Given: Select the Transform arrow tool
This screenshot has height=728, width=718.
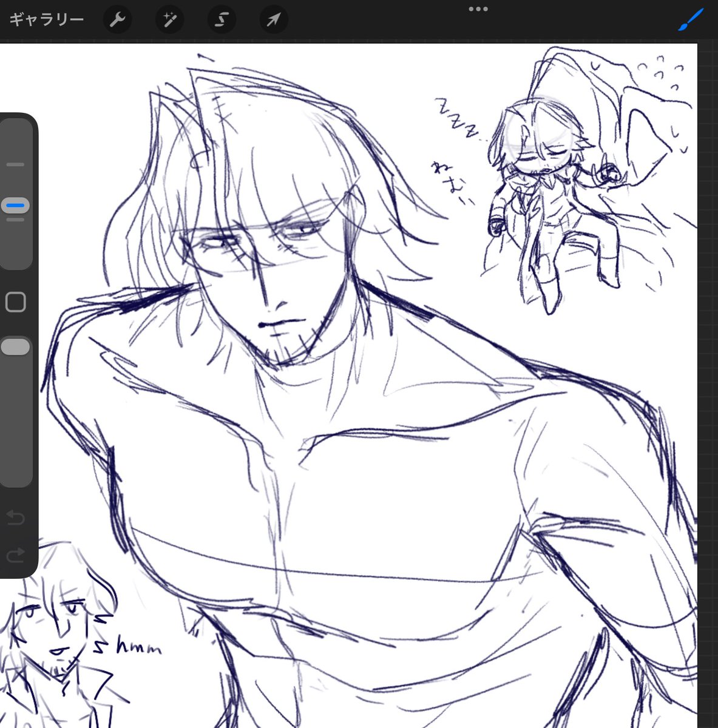Looking at the screenshot, I should click(274, 20).
